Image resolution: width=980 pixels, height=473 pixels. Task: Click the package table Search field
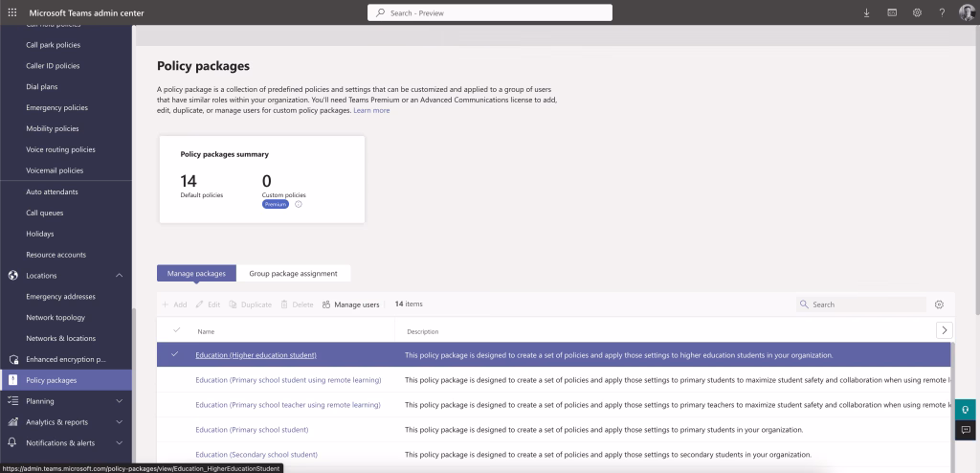[860, 304]
